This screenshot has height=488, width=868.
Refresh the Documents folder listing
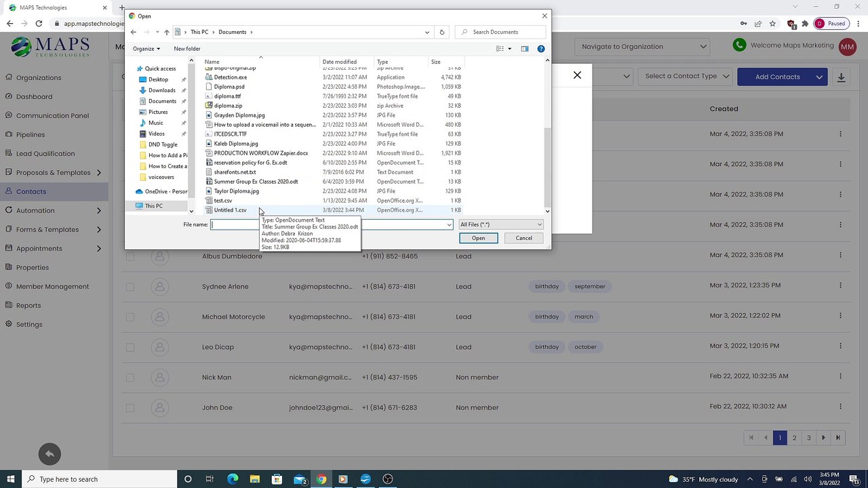(442, 32)
